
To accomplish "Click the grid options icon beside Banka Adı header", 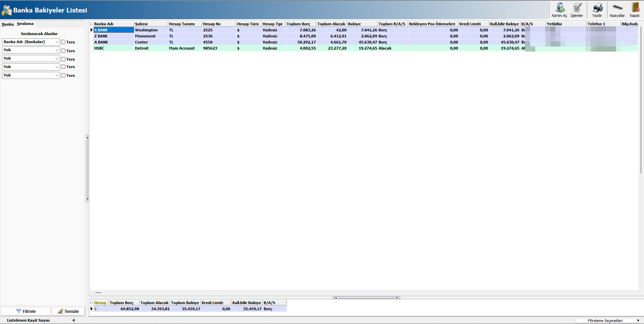I will tap(91, 24).
